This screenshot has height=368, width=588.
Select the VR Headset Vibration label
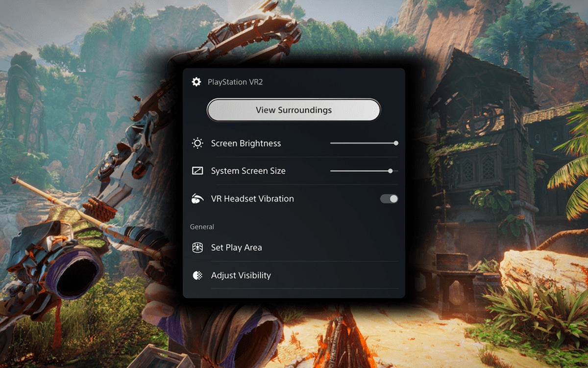(x=252, y=199)
